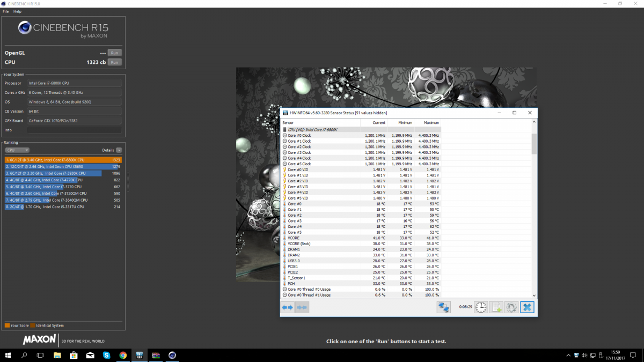Open HWiNFO remote network sensors icon
Viewport: 644px width, 362px height.
click(x=444, y=307)
